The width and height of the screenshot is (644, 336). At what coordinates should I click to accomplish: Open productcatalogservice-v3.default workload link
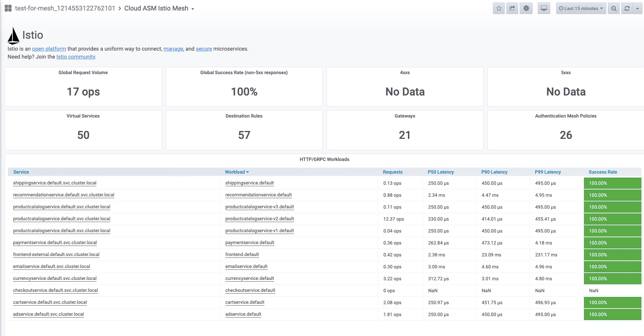tap(260, 207)
